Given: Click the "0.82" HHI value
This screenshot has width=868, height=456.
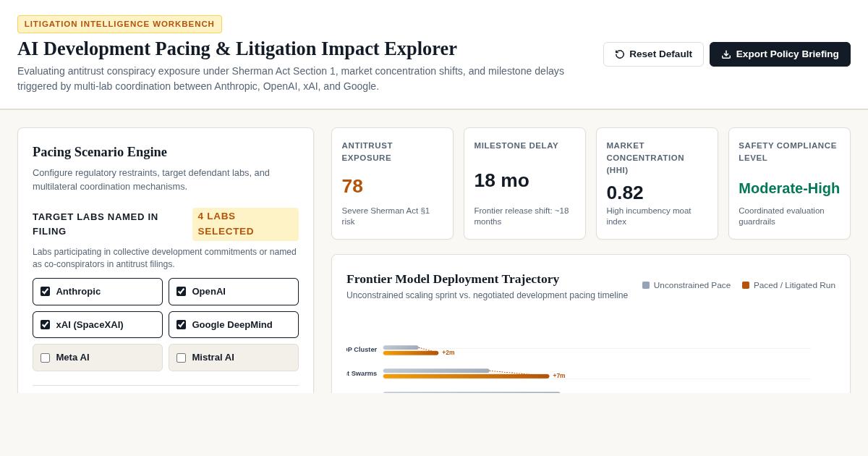Looking at the screenshot, I should 625,193.
